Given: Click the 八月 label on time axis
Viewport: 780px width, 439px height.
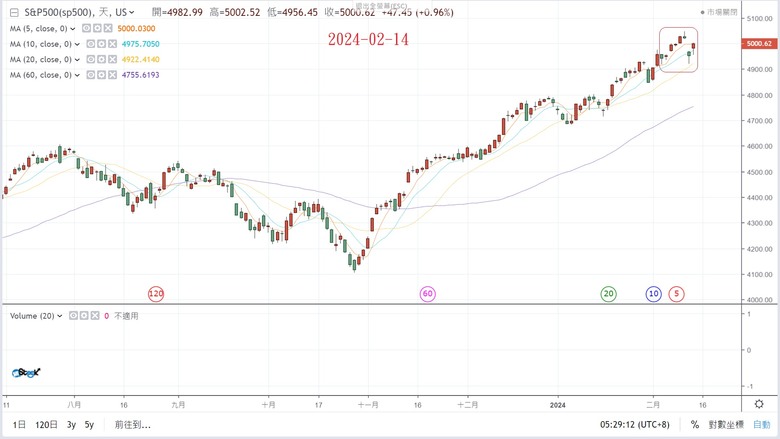Looking at the screenshot, I should [x=74, y=405].
